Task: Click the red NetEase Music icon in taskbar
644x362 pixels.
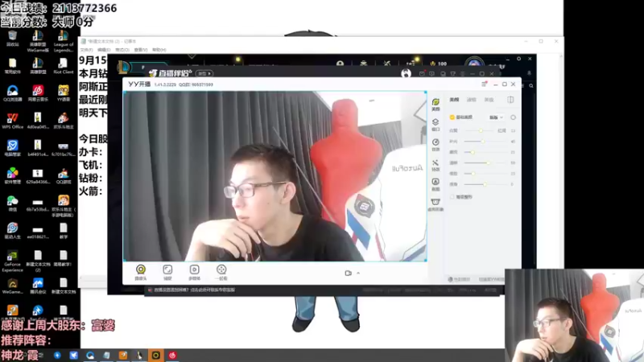Action: (172, 356)
